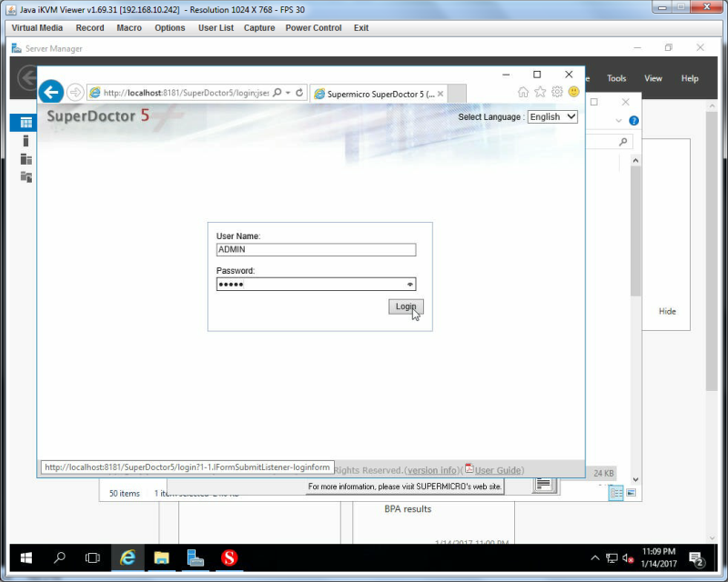The width and height of the screenshot is (728, 582).
Task: Open the Power Control menu
Action: [313, 28]
